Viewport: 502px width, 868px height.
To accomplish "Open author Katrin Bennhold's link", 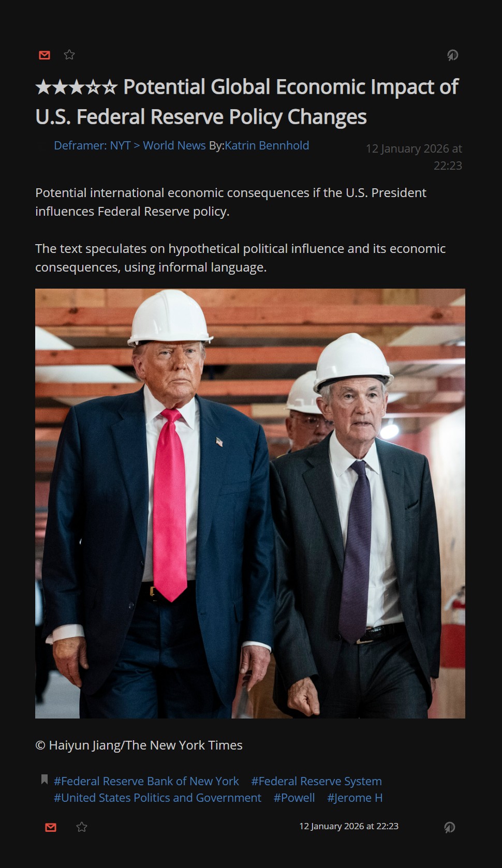I will pyautogui.click(x=267, y=146).
